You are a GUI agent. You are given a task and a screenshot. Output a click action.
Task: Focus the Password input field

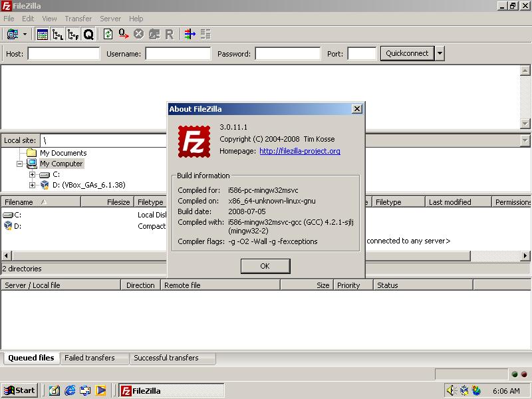pos(288,54)
